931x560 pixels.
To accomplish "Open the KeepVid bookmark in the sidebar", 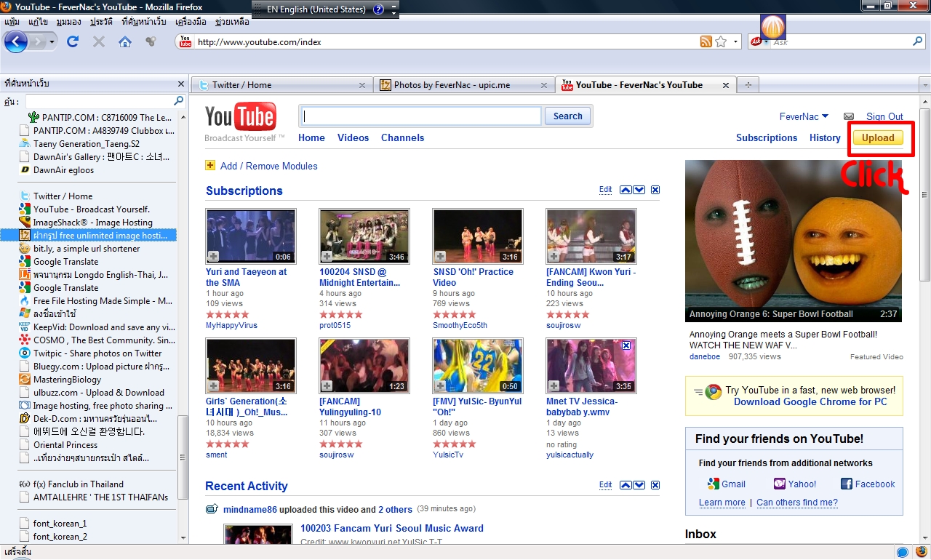I will point(97,327).
